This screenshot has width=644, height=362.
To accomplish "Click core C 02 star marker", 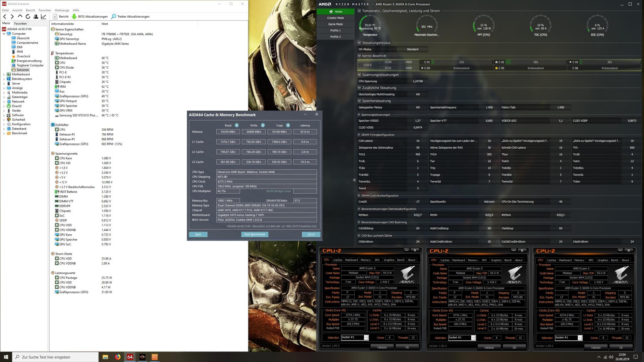I will pos(496,62).
